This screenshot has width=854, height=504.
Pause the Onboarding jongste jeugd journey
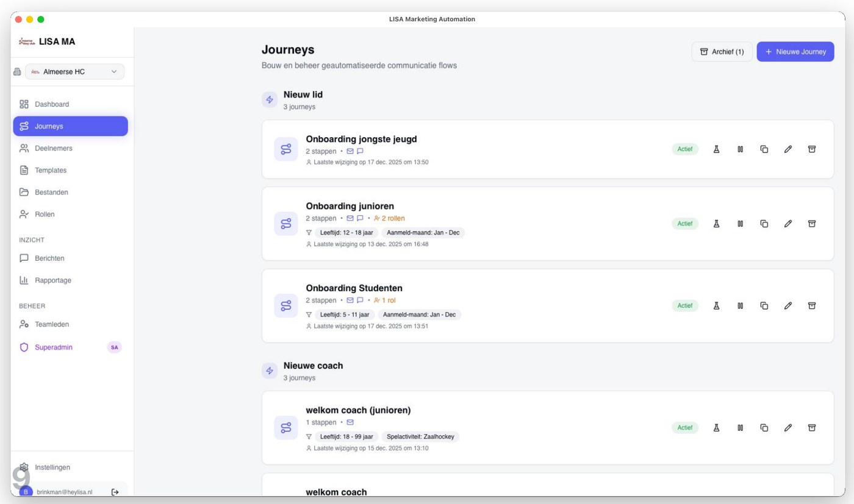(x=740, y=149)
